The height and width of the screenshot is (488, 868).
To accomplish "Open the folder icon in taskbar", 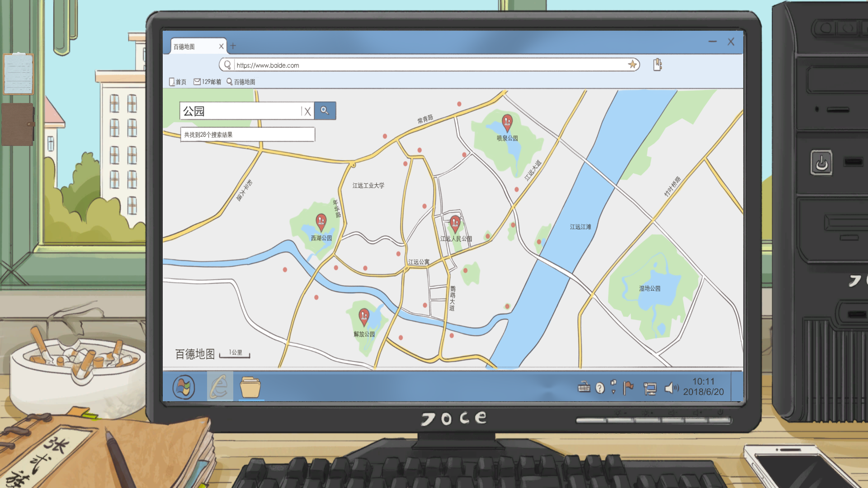I will coord(250,387).
